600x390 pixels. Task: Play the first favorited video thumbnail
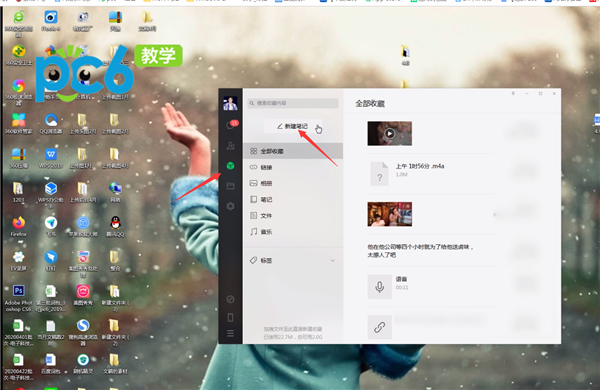coord(390,134)
